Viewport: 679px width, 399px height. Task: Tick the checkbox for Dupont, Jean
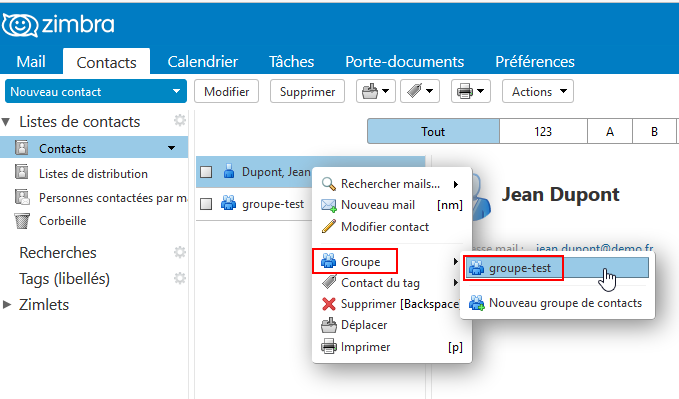(x=206, y=172)
